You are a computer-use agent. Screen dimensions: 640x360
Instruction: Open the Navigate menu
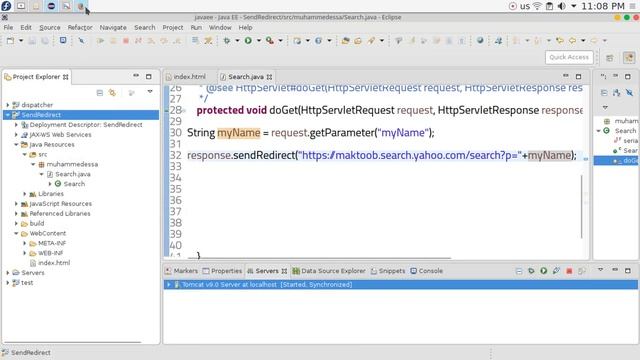click(x=113, y=27)
